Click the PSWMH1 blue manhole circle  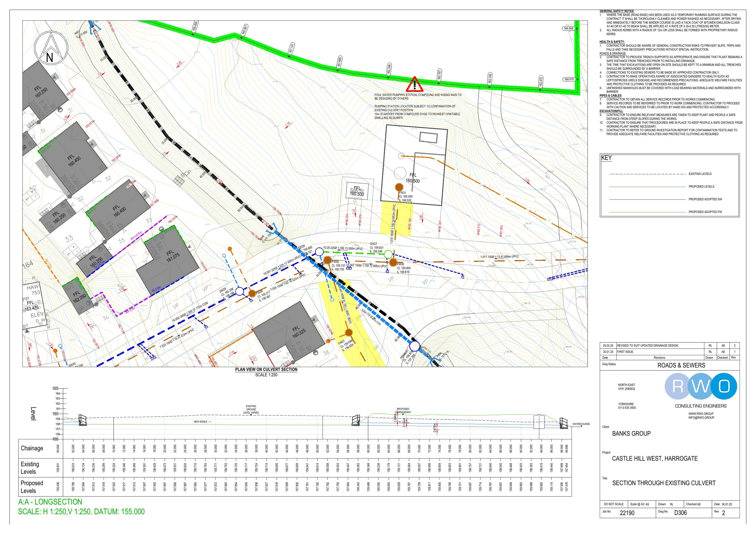(415, 346)
